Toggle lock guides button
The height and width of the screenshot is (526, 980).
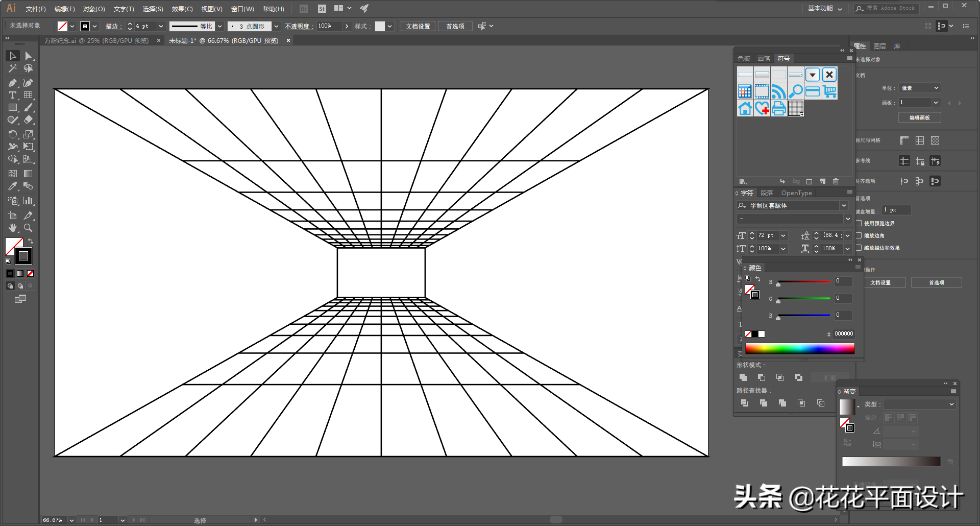(x=920, y=161)
